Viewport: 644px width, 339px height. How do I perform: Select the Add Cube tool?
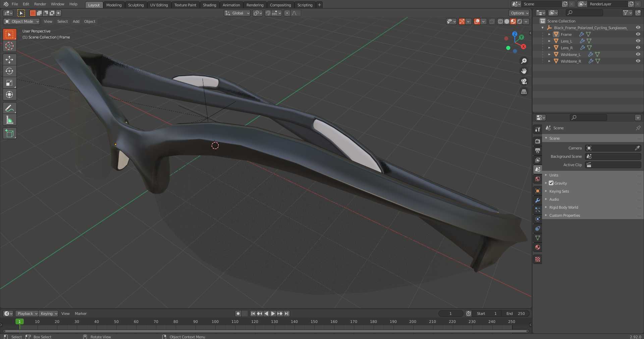click(x=9, y=133)
